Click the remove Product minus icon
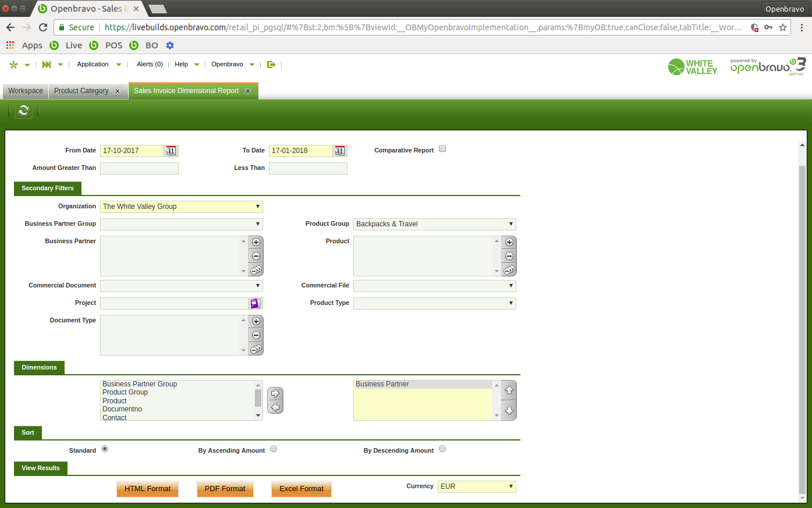This screenshot has width=812, height=508. 509,256
